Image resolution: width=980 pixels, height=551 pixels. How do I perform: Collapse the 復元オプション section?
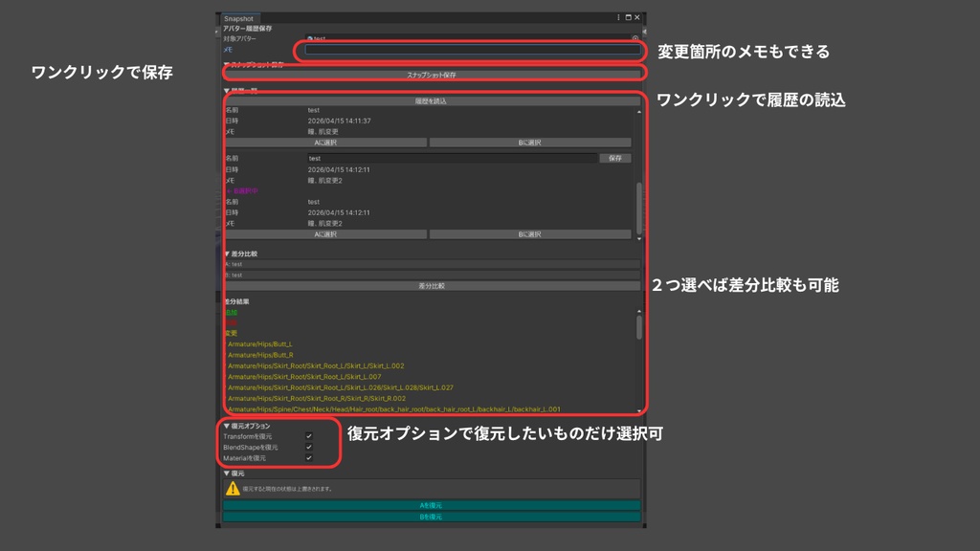pyautogui.click(x=227, y=425)
